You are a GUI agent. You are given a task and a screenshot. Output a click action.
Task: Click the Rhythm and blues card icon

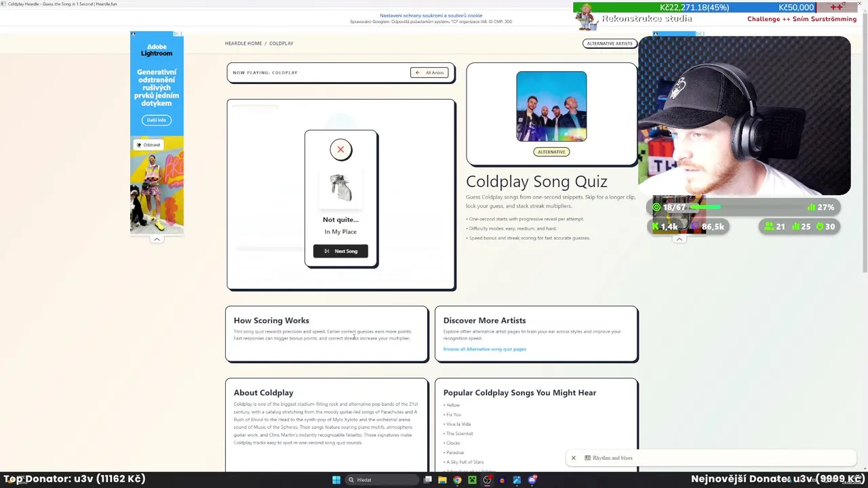[x=587, y=458]
